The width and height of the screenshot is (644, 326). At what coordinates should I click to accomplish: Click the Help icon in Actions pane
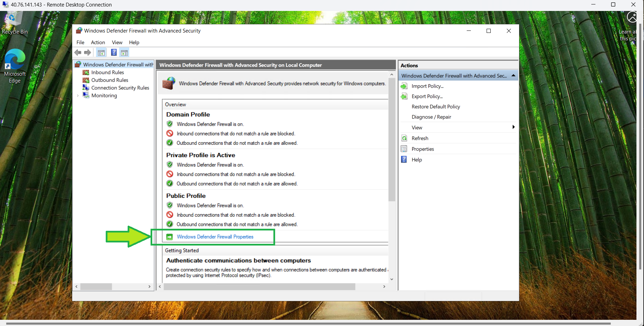click(404, 160)
